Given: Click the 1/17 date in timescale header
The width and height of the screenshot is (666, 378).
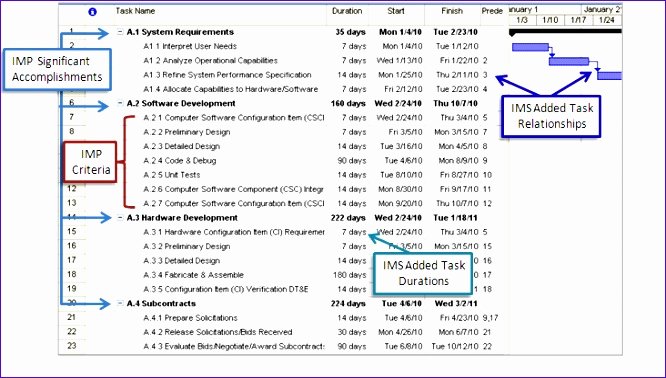Looking at the screenshot, I should pos(578,20).
